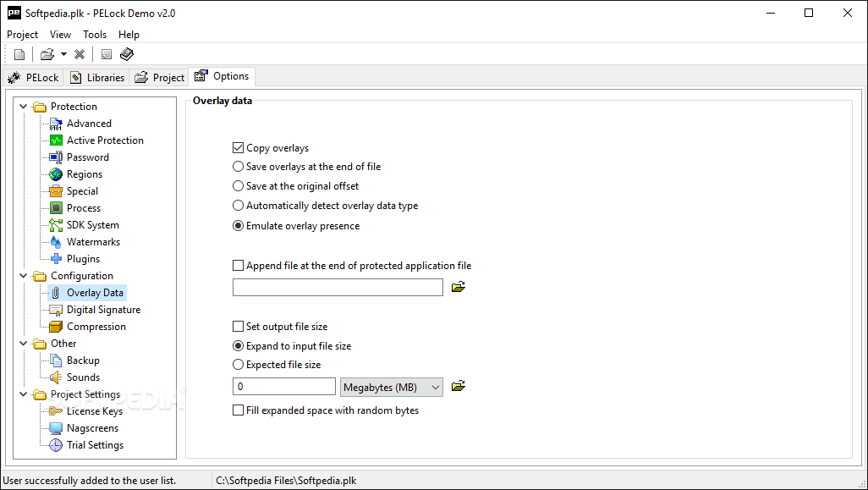This screenshot has height=490, width=868.
Task: Collapse the Other tree node
Action: (x=23, y=344)
